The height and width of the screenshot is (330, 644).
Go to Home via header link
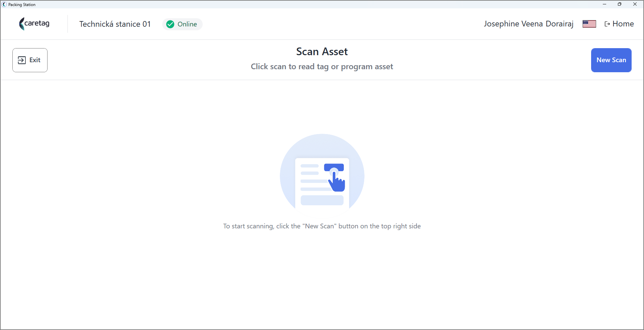pyautogui.click(x=619, y=24)
